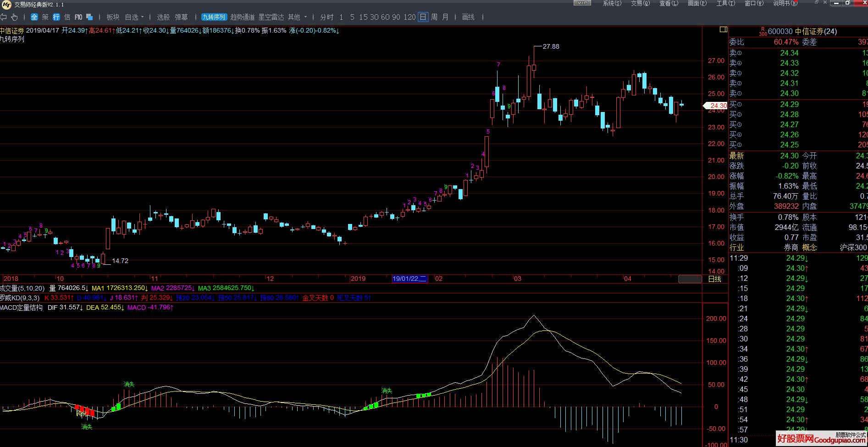This screenshot has width=868, height=447.
Task: Open 工具(T) menu
Action: point(726,3)
